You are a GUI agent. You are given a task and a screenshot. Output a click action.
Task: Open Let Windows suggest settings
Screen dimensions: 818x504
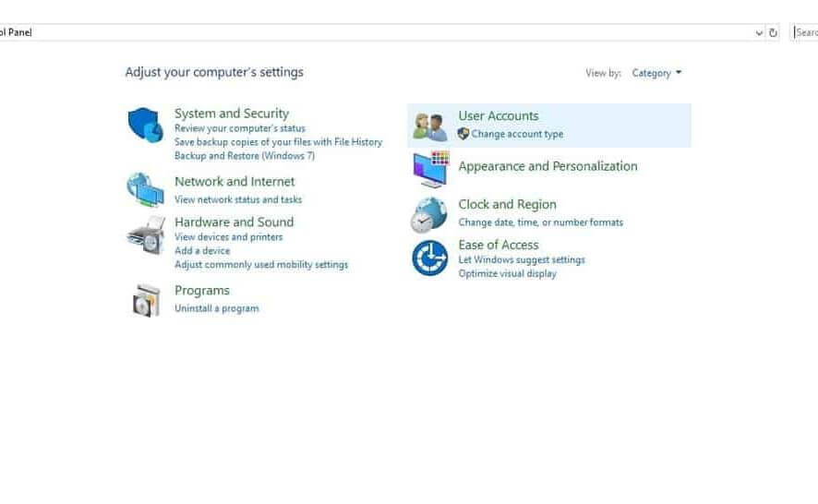click(x=522, y=259)
